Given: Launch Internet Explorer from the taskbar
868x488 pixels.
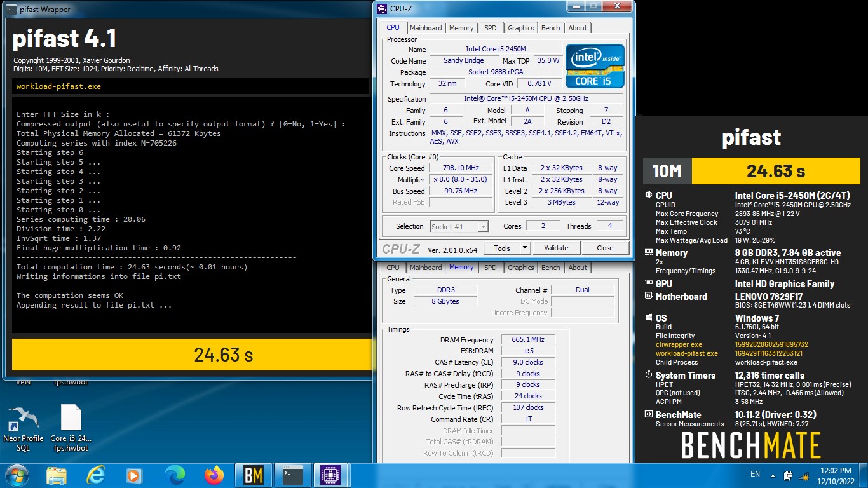Looking at the screenshot, I should point(96,475).
